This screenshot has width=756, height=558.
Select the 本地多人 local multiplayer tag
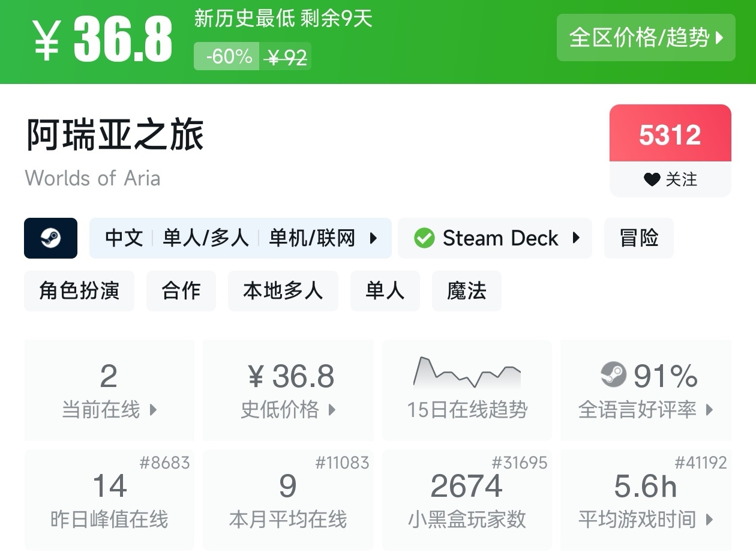283,291
